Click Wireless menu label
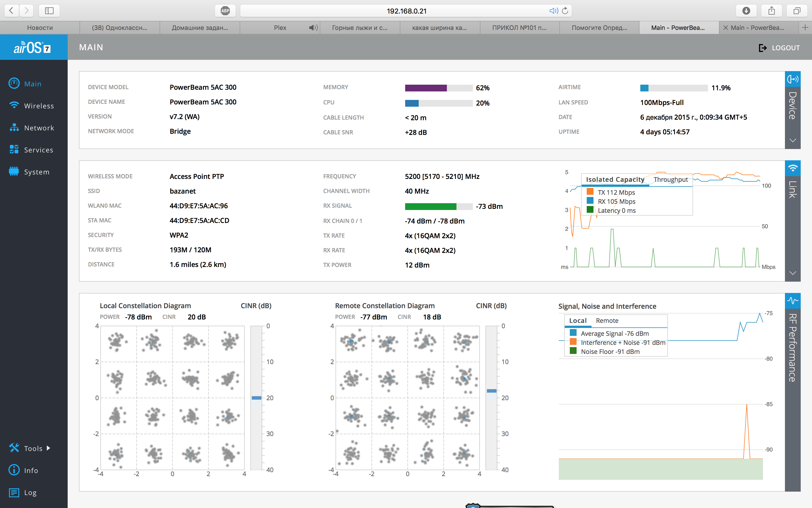This screenshot has width=812, height=508. click(x=39, y=106)
